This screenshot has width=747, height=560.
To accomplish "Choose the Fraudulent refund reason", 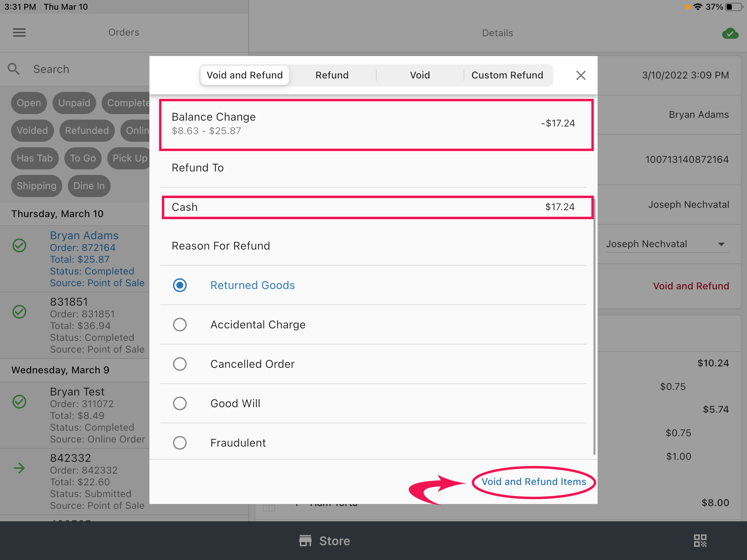I will click(x=180, y=443).
